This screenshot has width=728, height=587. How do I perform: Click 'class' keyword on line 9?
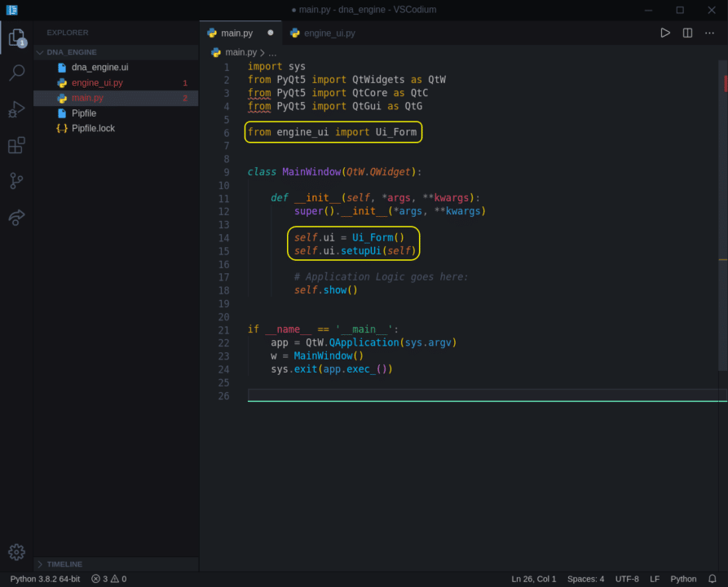262,172
